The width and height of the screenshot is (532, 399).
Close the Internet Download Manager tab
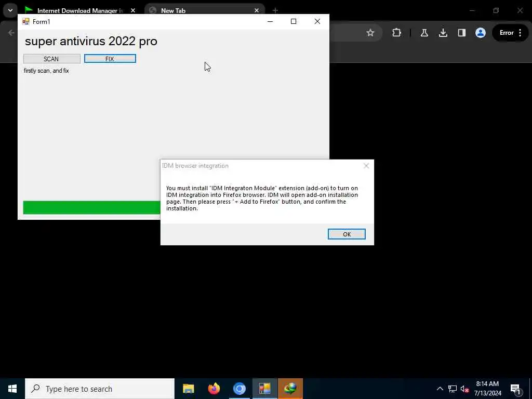133,10
